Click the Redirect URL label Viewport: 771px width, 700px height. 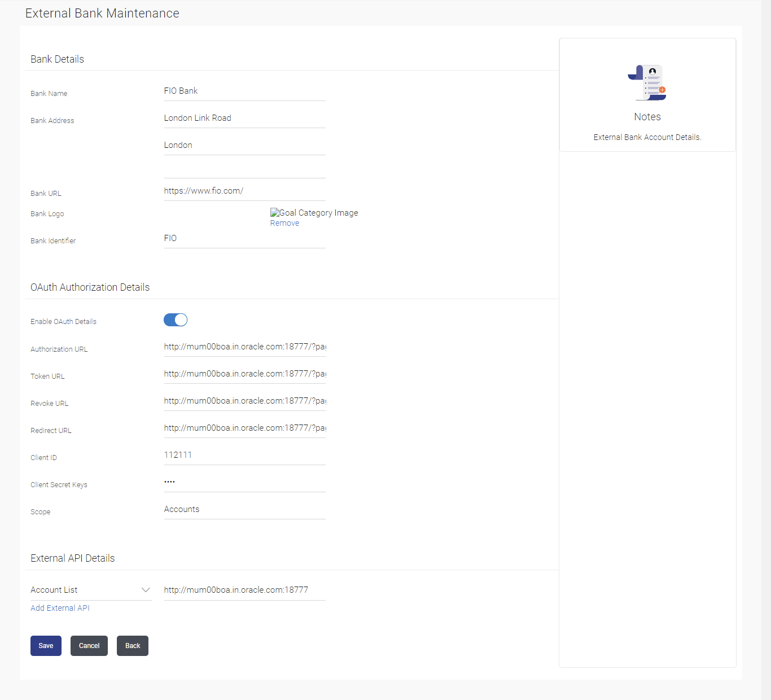[51, 431]
